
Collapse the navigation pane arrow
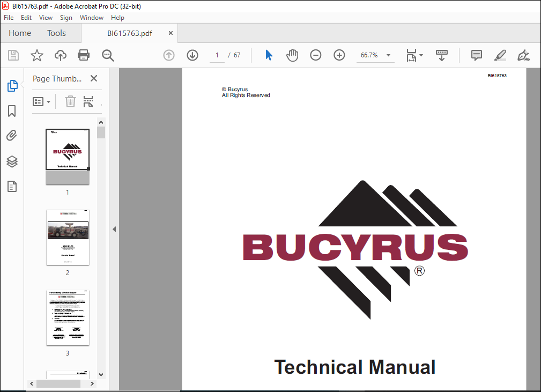click(x=114, y=229)
